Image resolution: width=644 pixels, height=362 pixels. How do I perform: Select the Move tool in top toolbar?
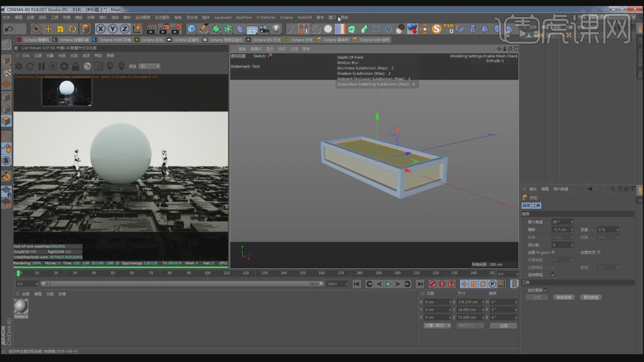48,29
